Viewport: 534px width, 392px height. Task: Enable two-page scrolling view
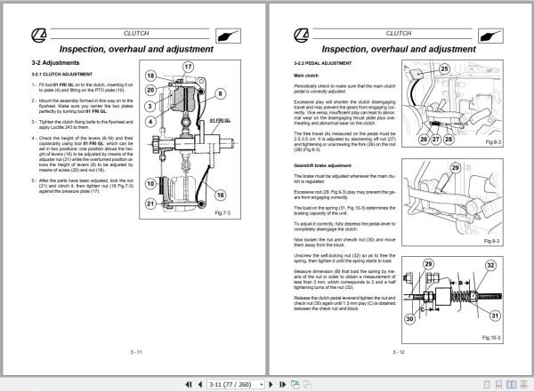point(523,385)
